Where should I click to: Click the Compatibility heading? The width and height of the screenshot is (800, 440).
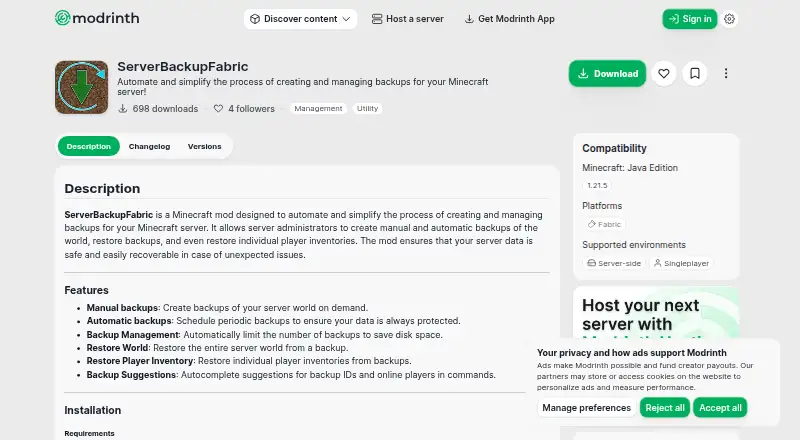coord(614,149)
